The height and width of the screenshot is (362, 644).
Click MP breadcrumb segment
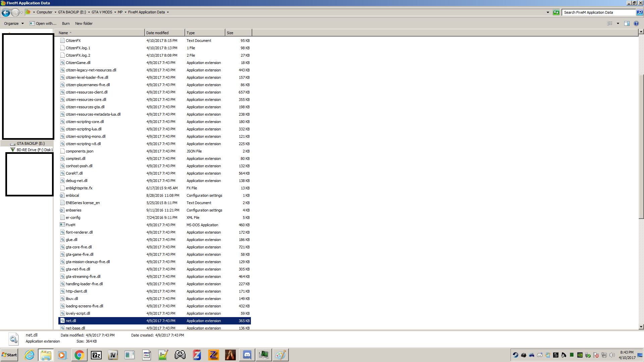point(120,12)
